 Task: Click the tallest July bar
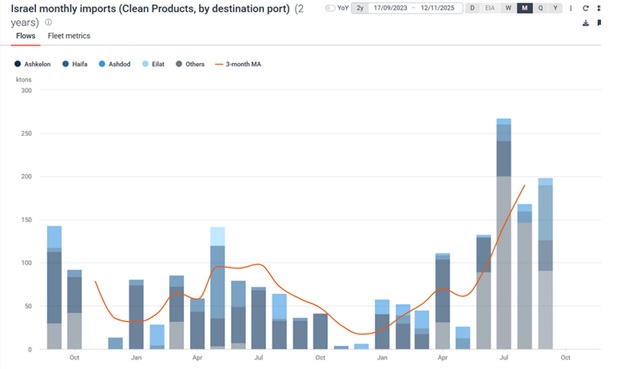pyautogui.click(x=504, y=234)
